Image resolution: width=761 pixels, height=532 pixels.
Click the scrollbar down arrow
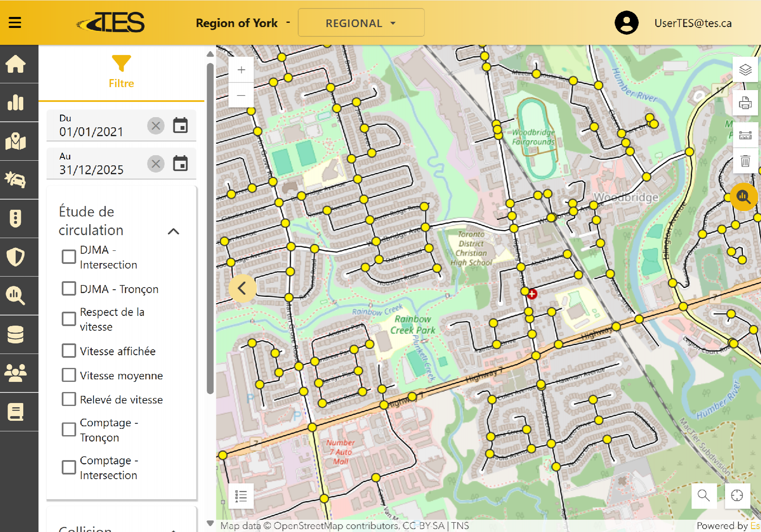point(210,524)
